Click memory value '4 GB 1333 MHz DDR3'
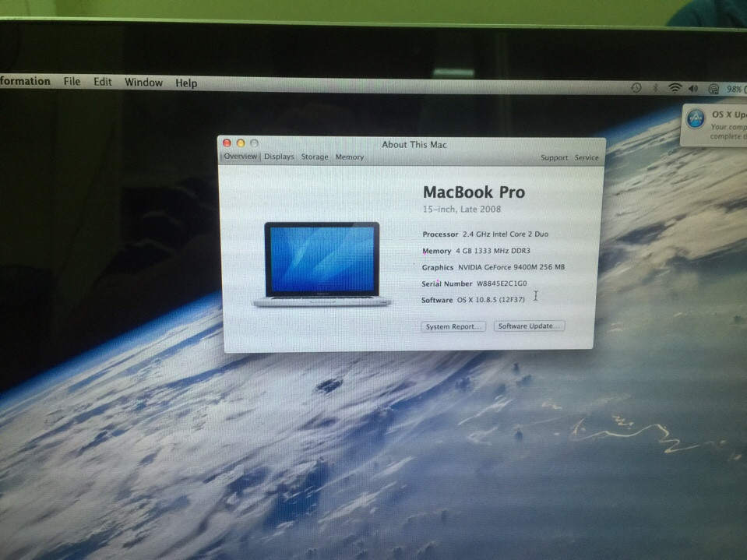This screenshot has height=560, width=747. [x=493, y=251]
